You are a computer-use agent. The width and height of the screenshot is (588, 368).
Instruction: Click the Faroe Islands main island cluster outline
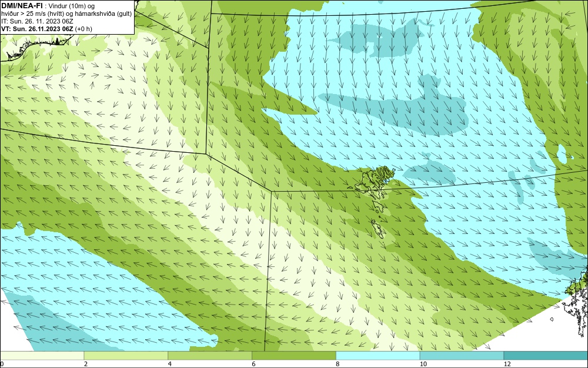click(x=375, y=182)
